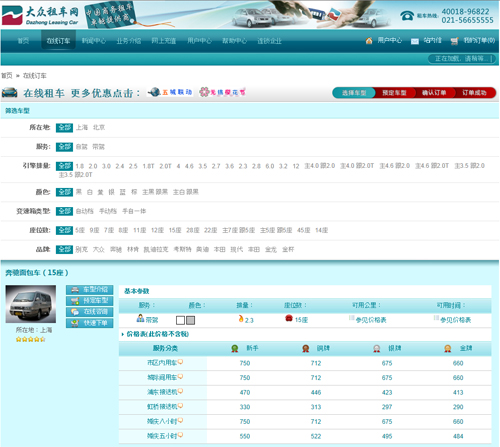Select 全部 for the 变速箱类型 filter
The width and height of the screenshot is (500, 447).
[x=64, y=211]
